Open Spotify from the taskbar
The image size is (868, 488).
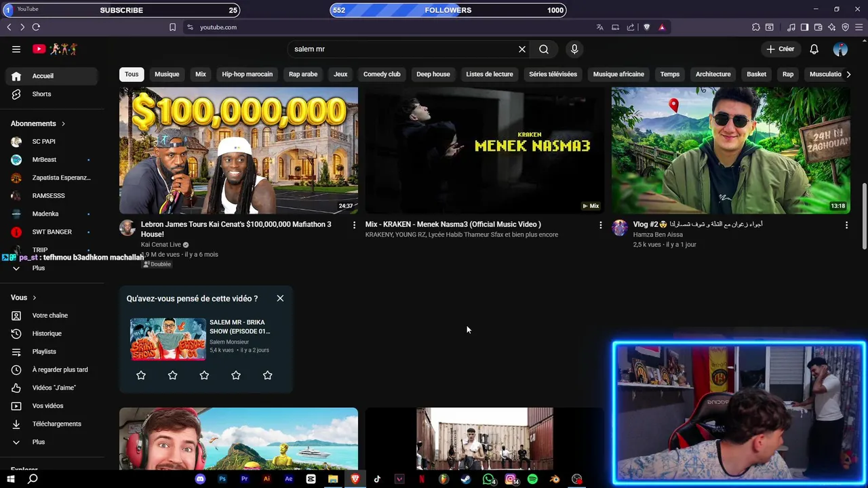[532, 479]
